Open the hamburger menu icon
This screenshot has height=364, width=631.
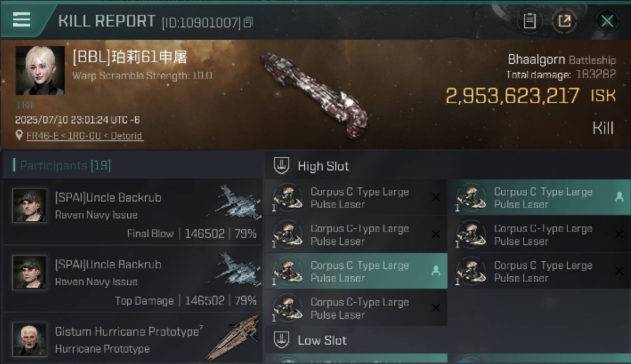[21, 19]
